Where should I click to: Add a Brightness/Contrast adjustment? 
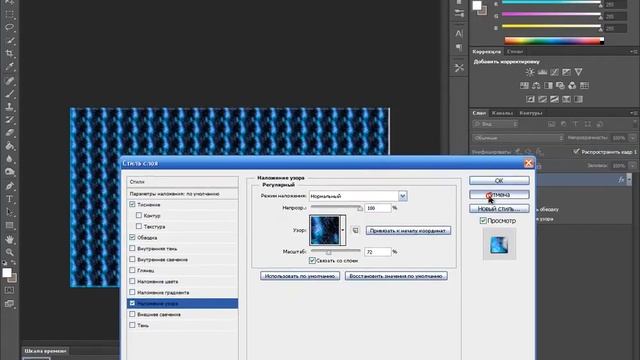pyautogui.click(x=530, y=72)
